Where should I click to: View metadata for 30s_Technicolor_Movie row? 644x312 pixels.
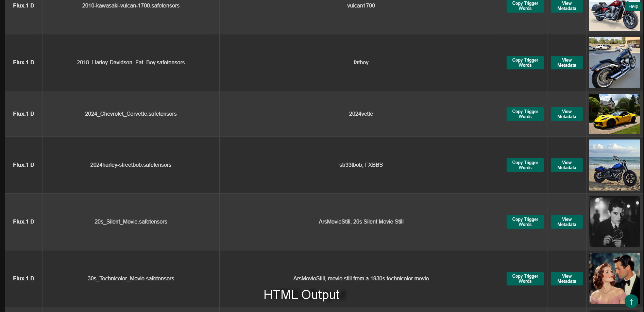[566, 279]
